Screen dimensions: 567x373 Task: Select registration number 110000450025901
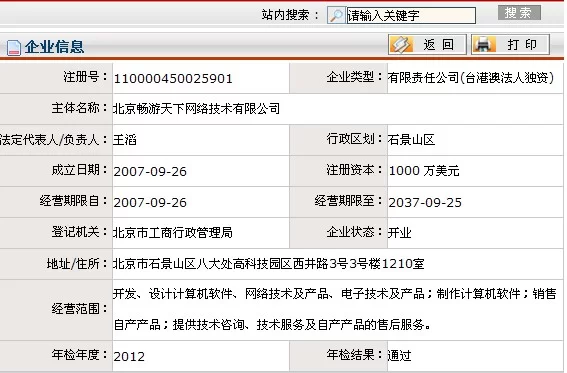coord(173,78)
